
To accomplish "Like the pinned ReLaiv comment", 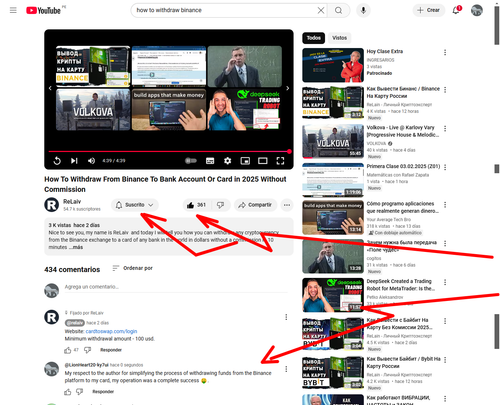I will click(68, 350).
